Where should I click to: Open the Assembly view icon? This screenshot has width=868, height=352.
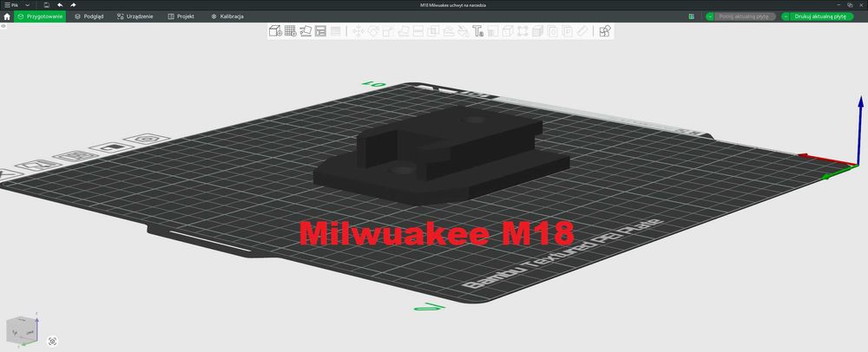pyautogui.click(x=604, y=31)
